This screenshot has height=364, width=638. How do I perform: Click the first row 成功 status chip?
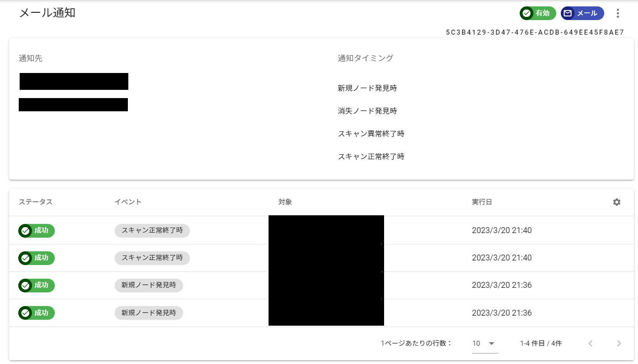point(37,231)
